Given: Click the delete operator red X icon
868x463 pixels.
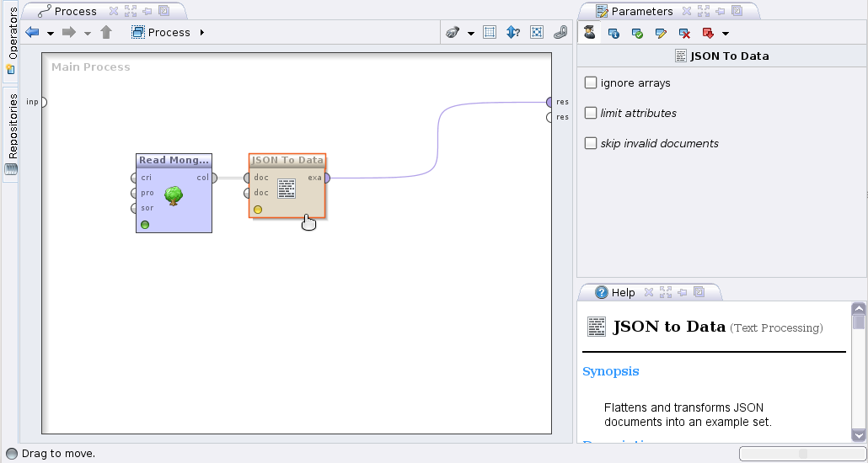Looking at the screenshot, I should 684,34.
